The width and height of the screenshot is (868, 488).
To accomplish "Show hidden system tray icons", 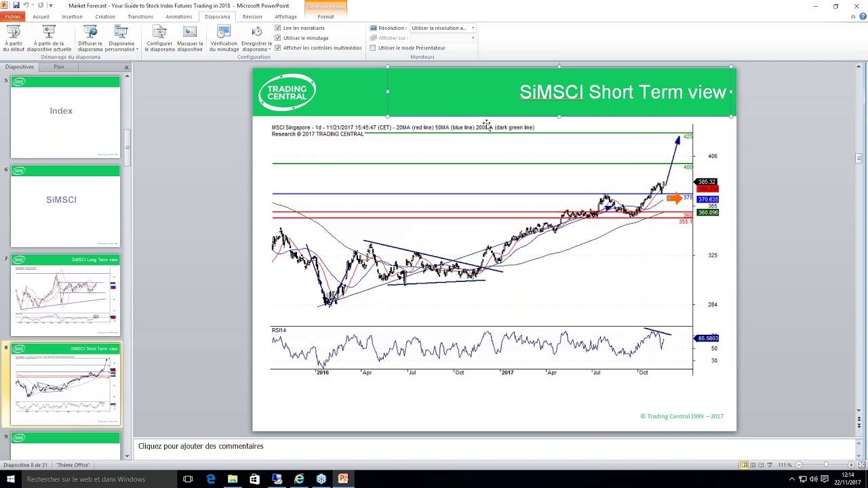I will tap(791, 479).
